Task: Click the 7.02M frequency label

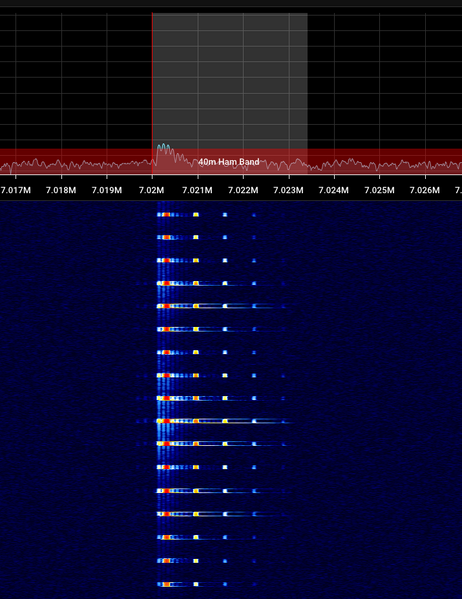Action: tap(152, 190)
